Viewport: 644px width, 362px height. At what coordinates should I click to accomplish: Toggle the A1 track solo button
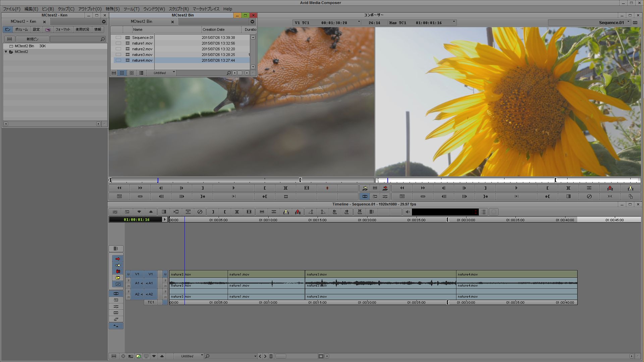(165, 280)
